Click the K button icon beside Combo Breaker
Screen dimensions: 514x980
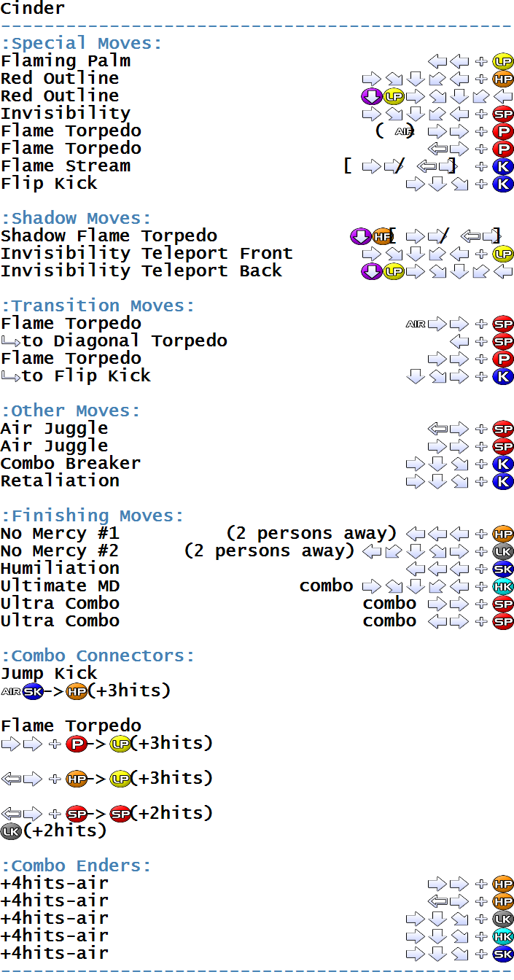[503, 464]
